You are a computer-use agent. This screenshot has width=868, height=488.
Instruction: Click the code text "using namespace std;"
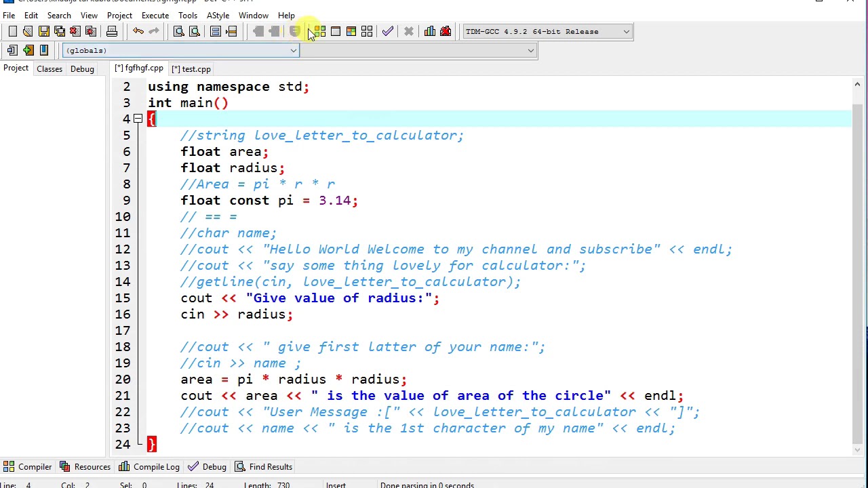[x=229, y=87]
